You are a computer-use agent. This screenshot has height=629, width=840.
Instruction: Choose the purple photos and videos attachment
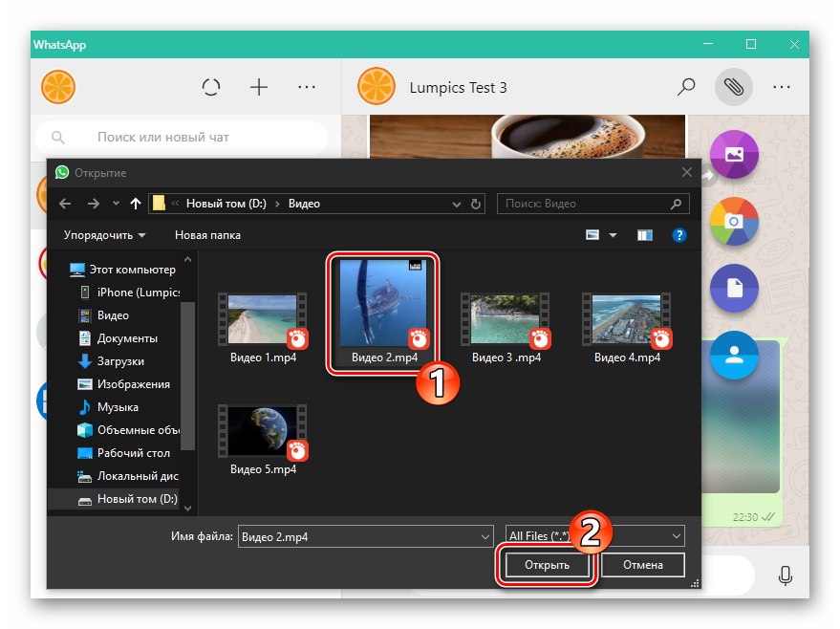[734, 154]
